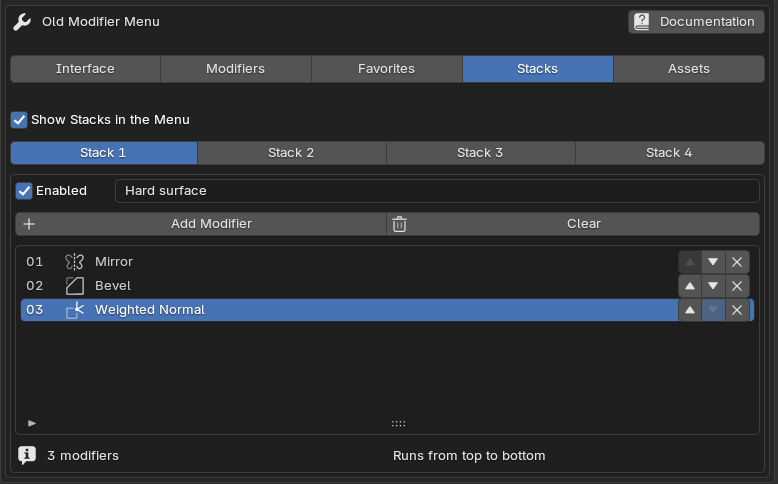Click the list resize grip handle
This screenshot has width=778, height=484.
[398, 423]
